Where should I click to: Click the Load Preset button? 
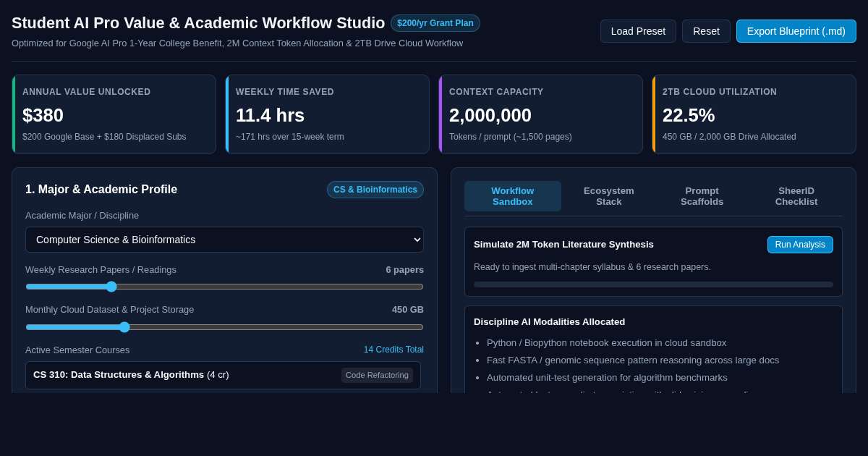pyautogui.click(x=638, y=31)
